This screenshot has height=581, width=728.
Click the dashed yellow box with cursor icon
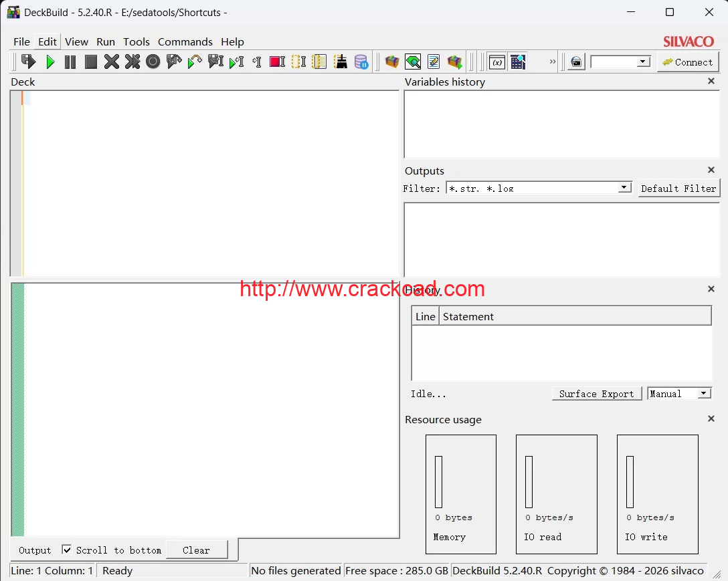[298, 62]
